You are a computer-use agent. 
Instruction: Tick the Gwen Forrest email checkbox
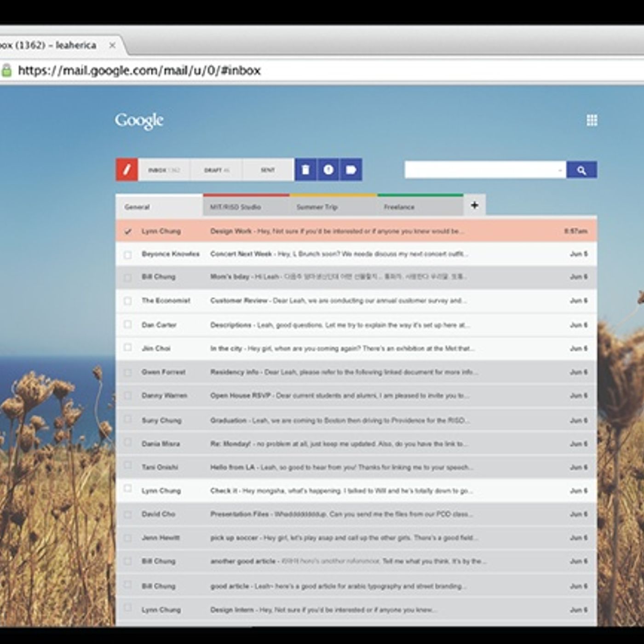128,372
